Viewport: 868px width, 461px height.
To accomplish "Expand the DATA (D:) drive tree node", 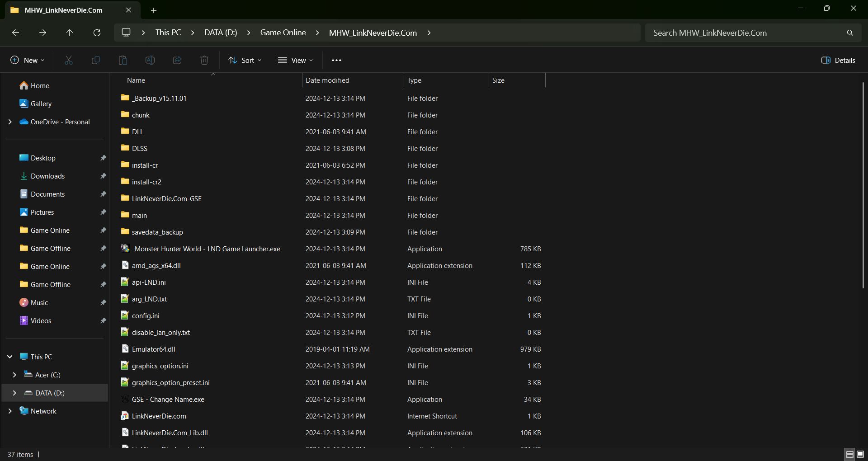I will [x=14, y=393].
